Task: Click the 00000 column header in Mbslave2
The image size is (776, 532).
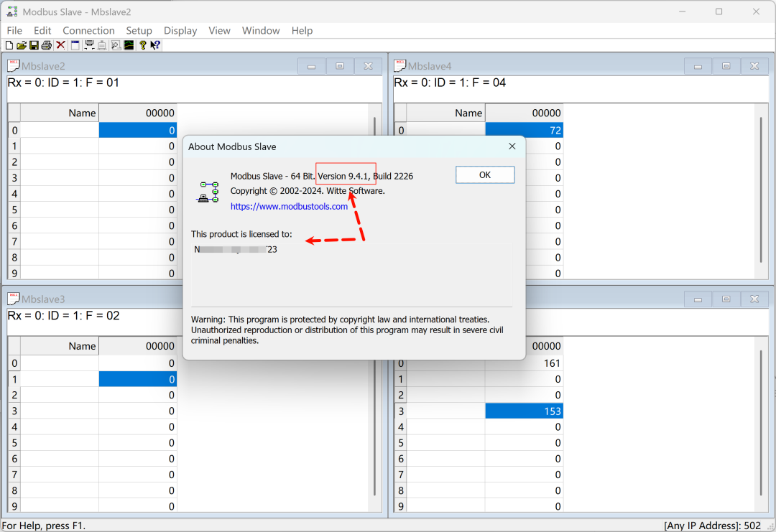Action: point(137,113)
